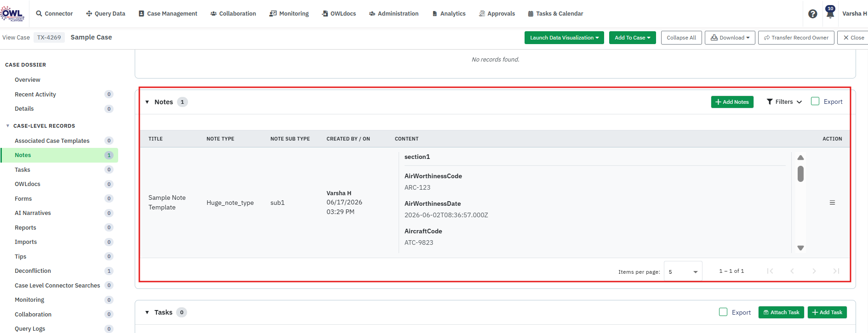Click the note content scrollbar thumb

point(800,174)
